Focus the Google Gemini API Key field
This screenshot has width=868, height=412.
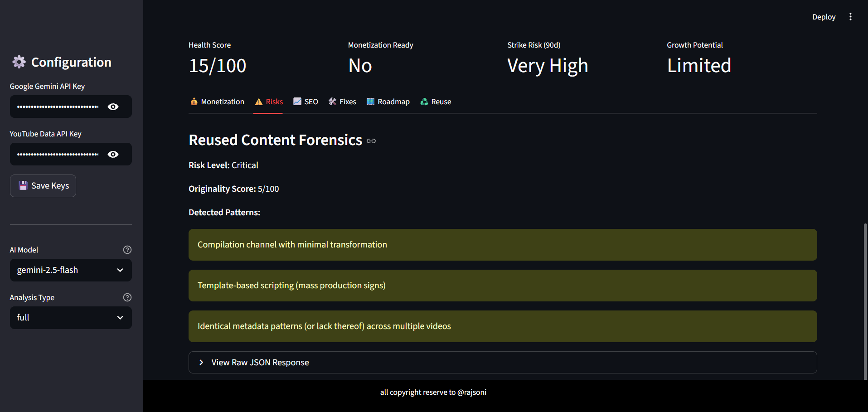point(58,107)
